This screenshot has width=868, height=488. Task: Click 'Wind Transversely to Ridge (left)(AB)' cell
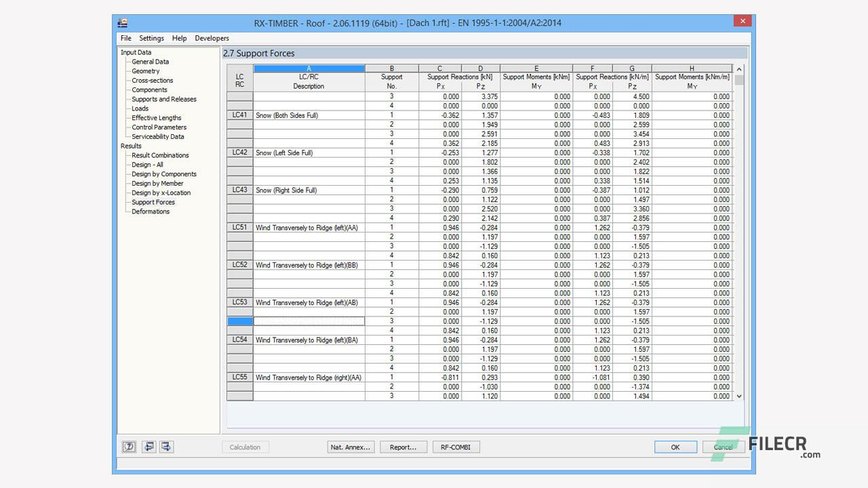pos(309,302)
